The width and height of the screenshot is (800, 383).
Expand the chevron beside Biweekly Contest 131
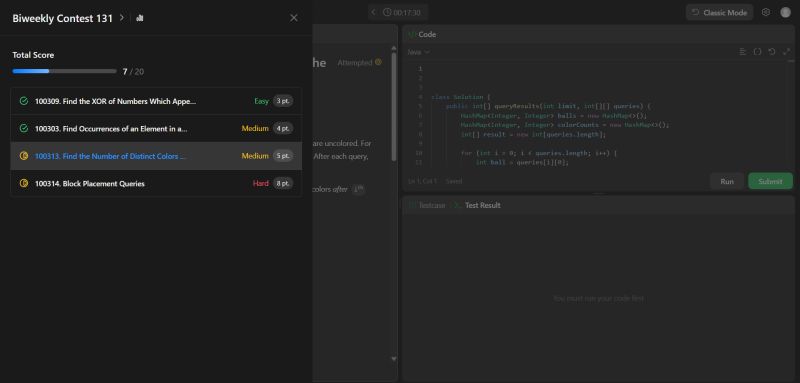[x=121, y=17]
